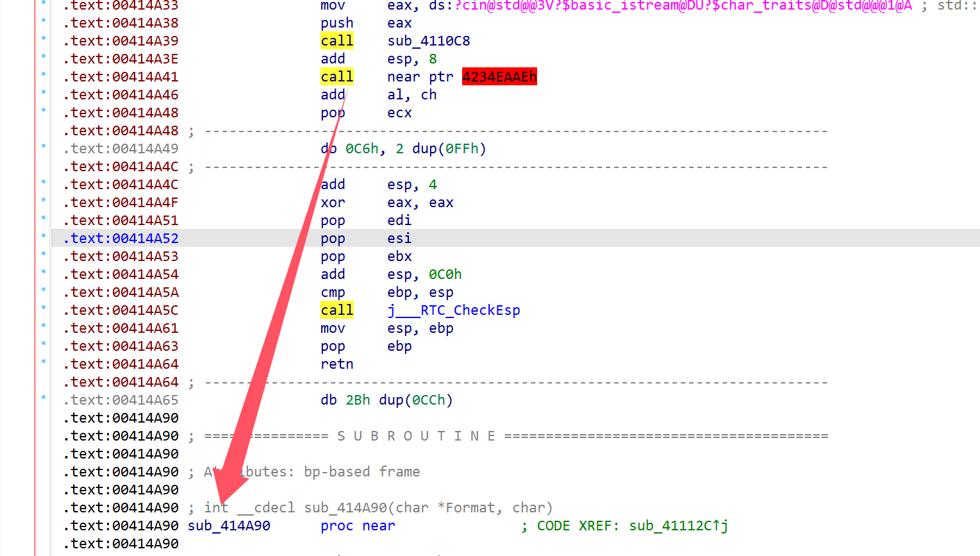Viewport: 980px width, 556px height.
Task: Select the db 2Bh dup(0CCh) padding line
Action: coord(387,400)
